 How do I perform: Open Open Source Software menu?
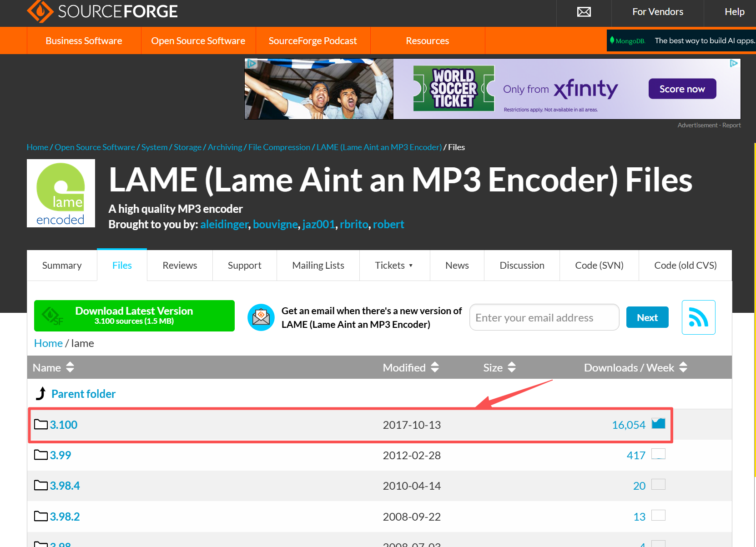tap(198, 40)
